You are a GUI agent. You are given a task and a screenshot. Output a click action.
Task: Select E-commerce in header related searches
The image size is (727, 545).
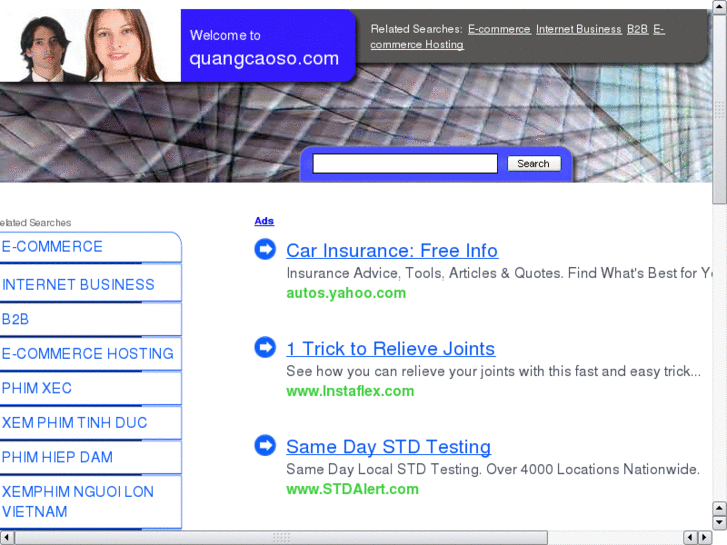499,29
